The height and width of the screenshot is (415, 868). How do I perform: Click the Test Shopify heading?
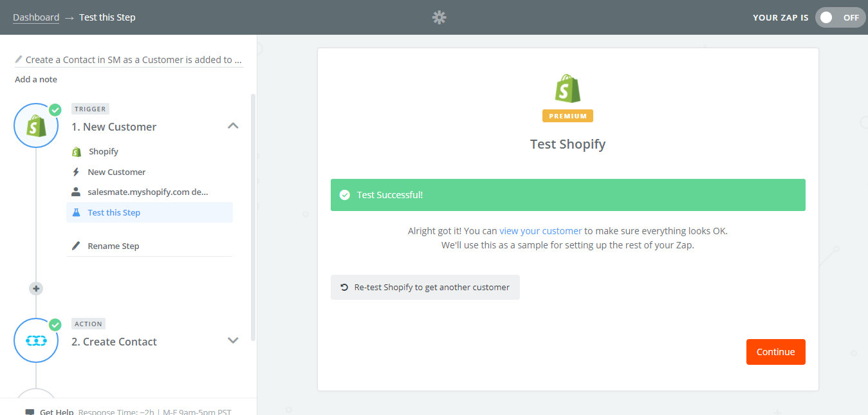(568, 144)
